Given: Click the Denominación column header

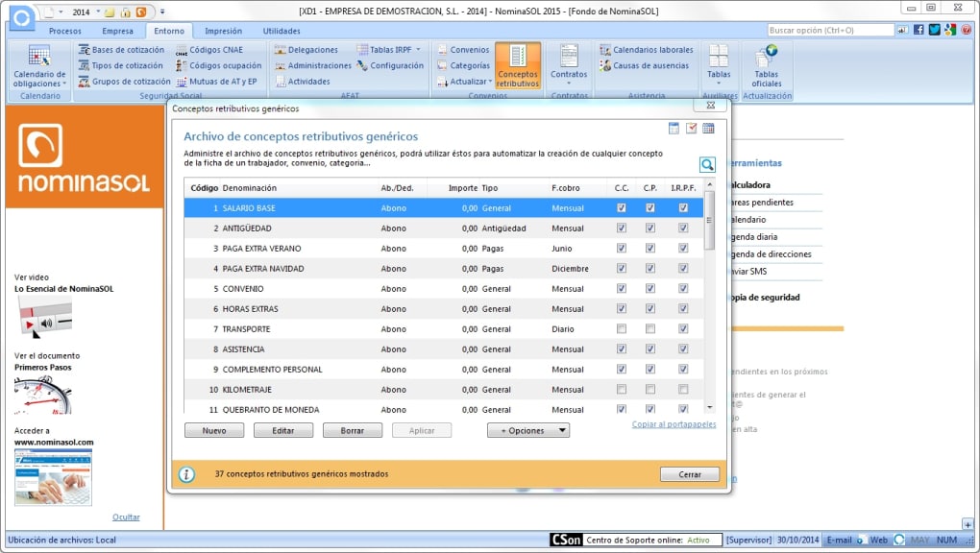Looking at the screenshot, I should pyautogui.click(x=250, y=188).
